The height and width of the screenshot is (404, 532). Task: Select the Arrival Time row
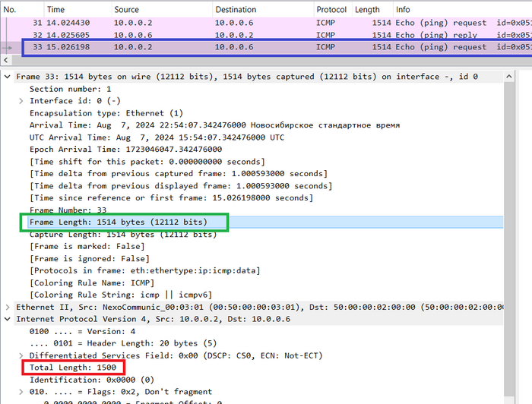[214, 125]
